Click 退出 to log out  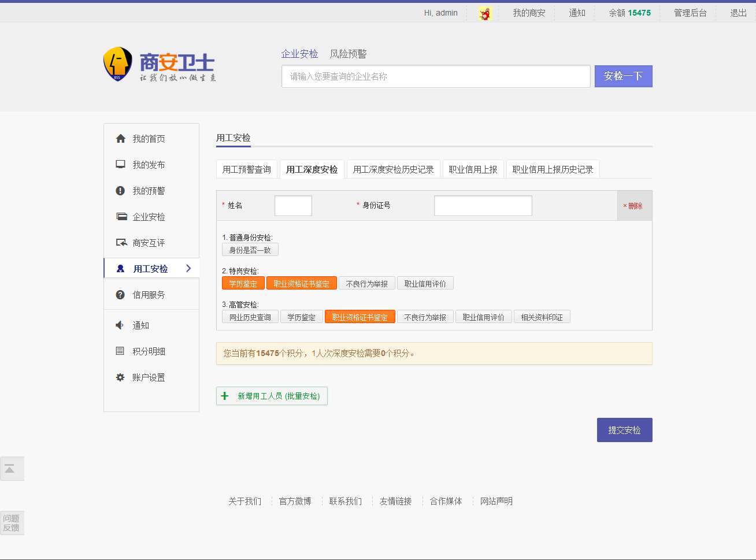738,13
